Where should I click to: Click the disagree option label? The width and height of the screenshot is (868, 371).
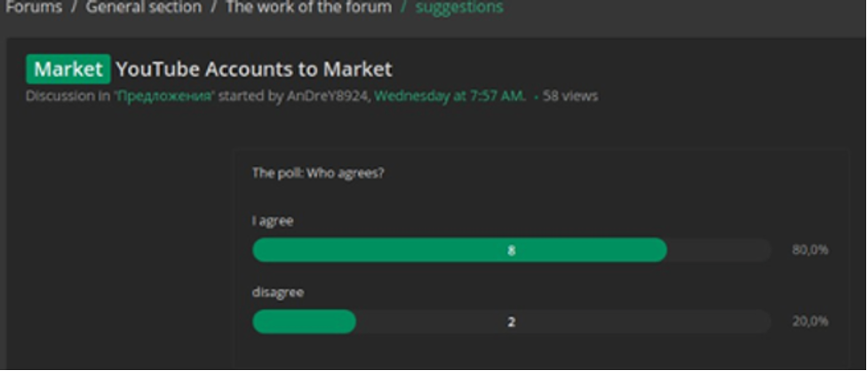(x=279, y=292)
